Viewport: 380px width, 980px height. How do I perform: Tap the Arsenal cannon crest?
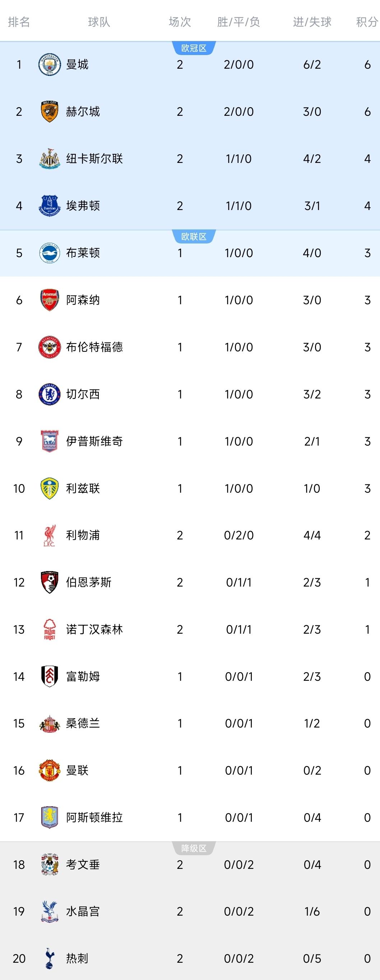(50, 300)
